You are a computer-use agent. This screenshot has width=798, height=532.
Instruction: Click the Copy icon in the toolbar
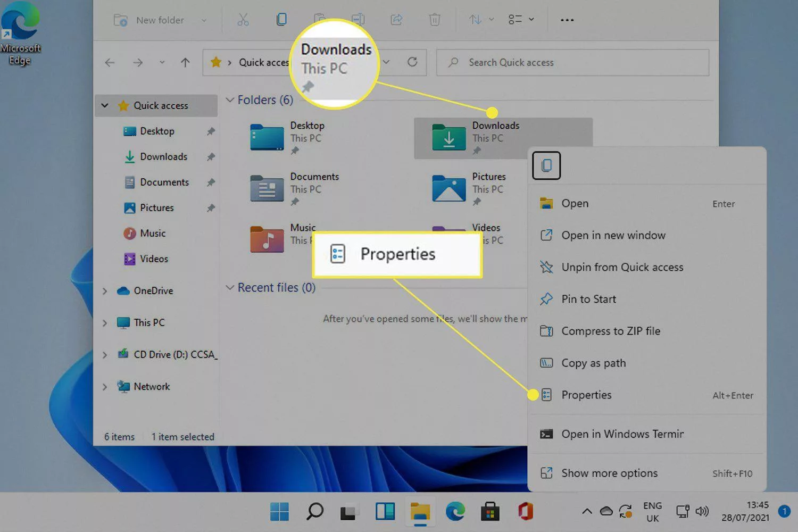(x=281, y=20)
